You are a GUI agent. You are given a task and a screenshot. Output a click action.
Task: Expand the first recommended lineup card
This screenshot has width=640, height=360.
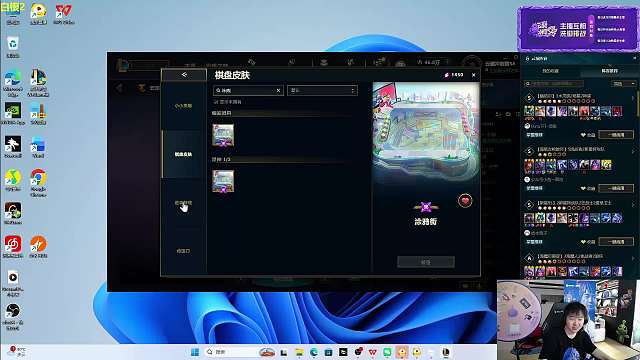[633, 98]
